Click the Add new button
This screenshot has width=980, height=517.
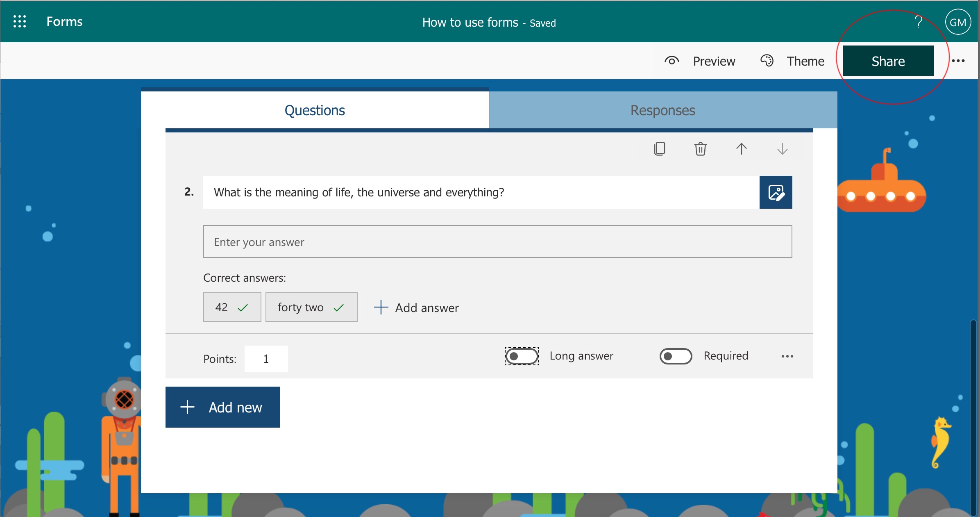click(x=222, y=407)
